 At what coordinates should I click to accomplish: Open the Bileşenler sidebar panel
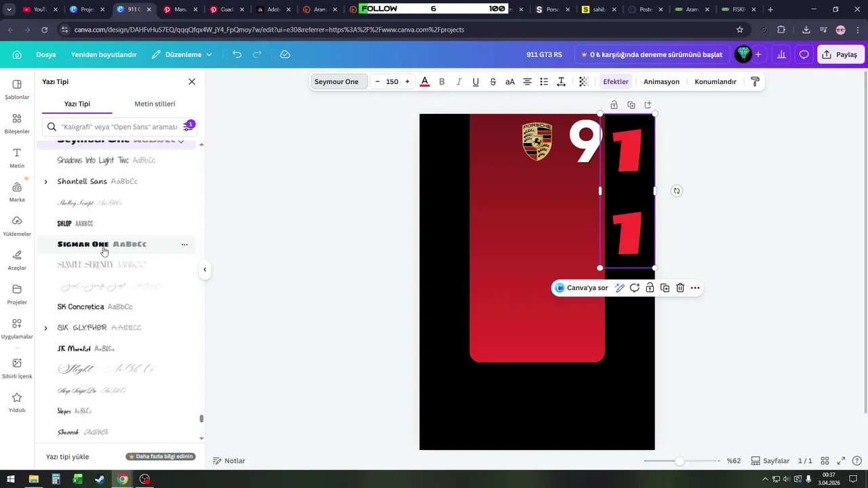tap(17, 123)
